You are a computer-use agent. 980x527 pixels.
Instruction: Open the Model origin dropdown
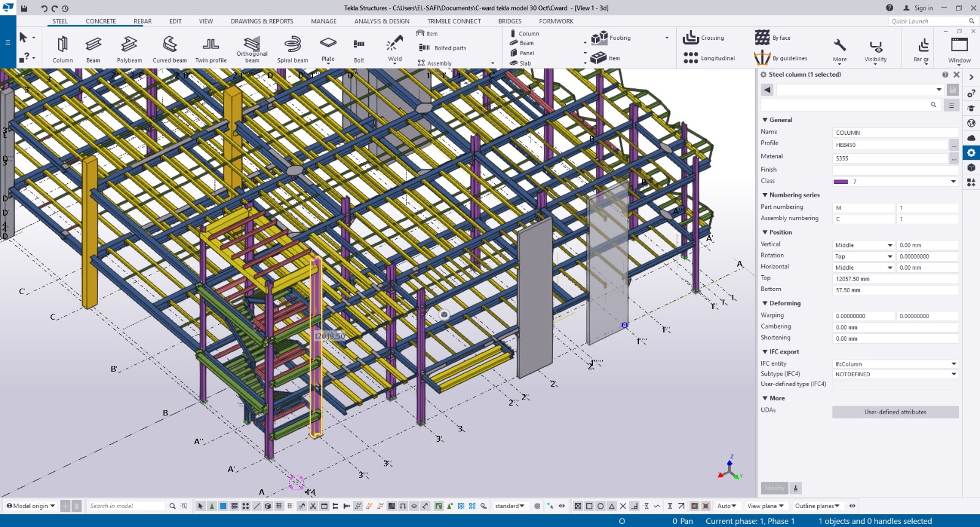tap(31, 506)
